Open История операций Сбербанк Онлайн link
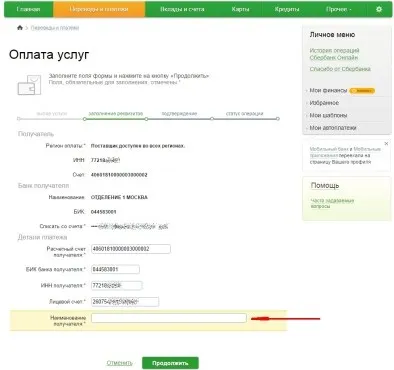The height and width of the screenshot is (370, 394). [x=334, y=54]
